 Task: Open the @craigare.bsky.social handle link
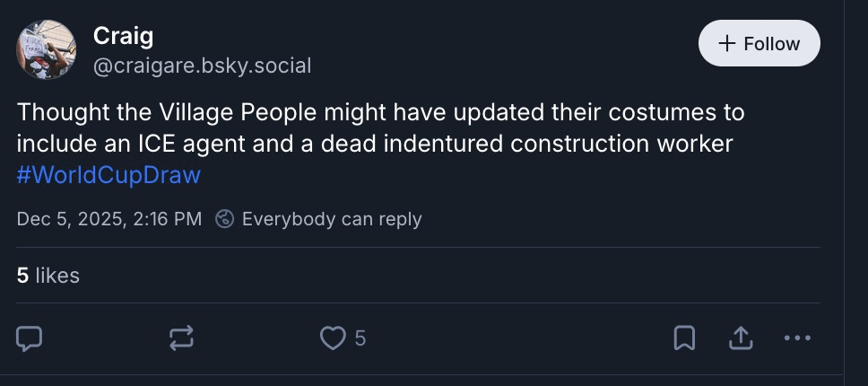pos(202,66)
